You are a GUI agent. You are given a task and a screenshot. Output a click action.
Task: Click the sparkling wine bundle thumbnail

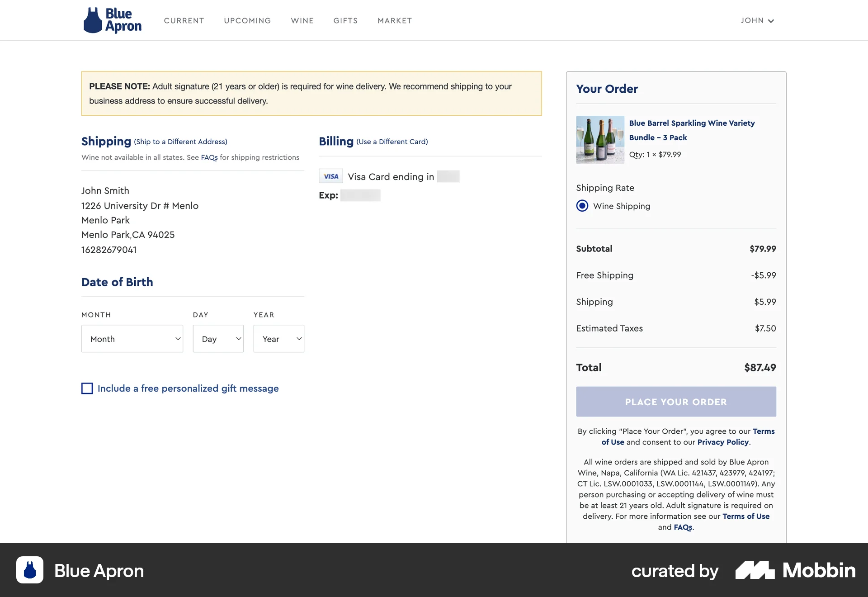point(600,140)
